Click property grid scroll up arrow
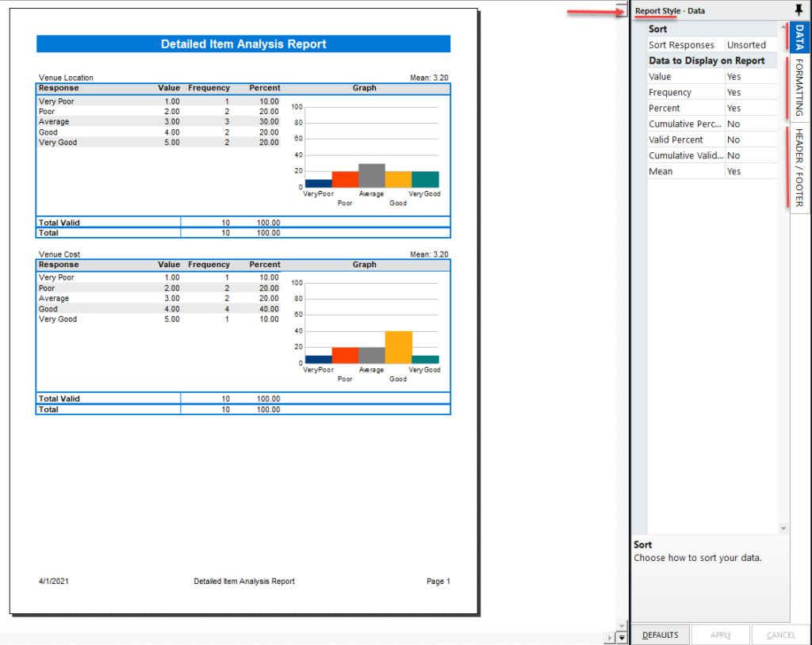This screenshot has height=645, width=812. click(783, 26)
